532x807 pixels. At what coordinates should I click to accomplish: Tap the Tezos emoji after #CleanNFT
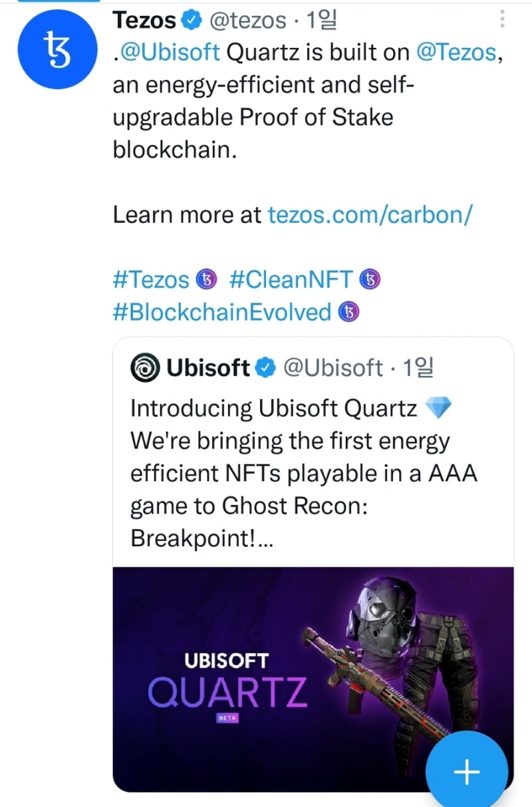370,279
